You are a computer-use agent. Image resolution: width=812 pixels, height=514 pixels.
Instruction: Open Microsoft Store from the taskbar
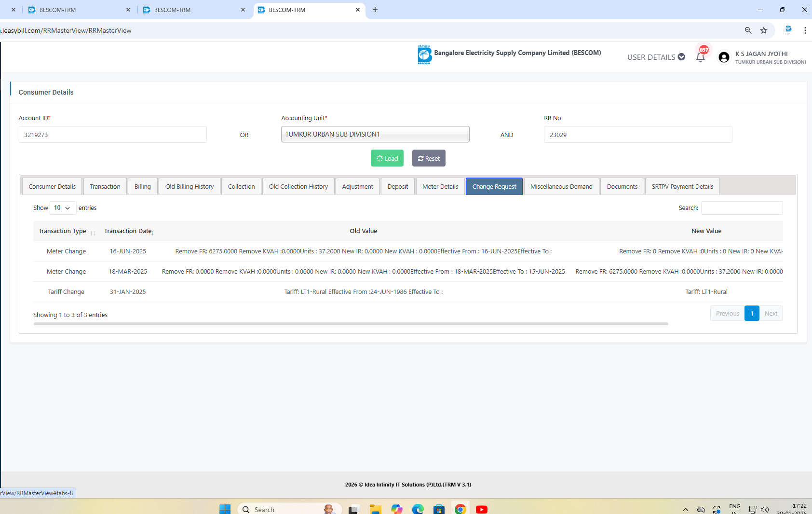pyautogui.click(x=439, y=509)
